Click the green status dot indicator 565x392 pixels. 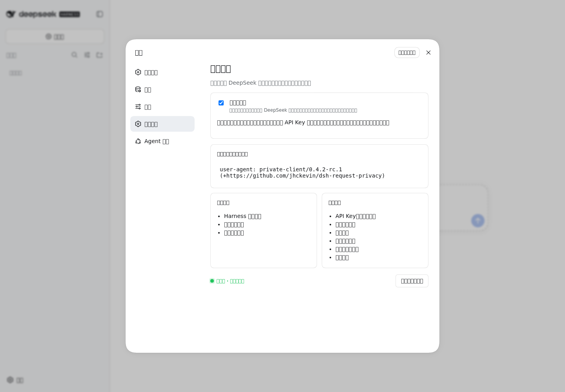[212, 281]
